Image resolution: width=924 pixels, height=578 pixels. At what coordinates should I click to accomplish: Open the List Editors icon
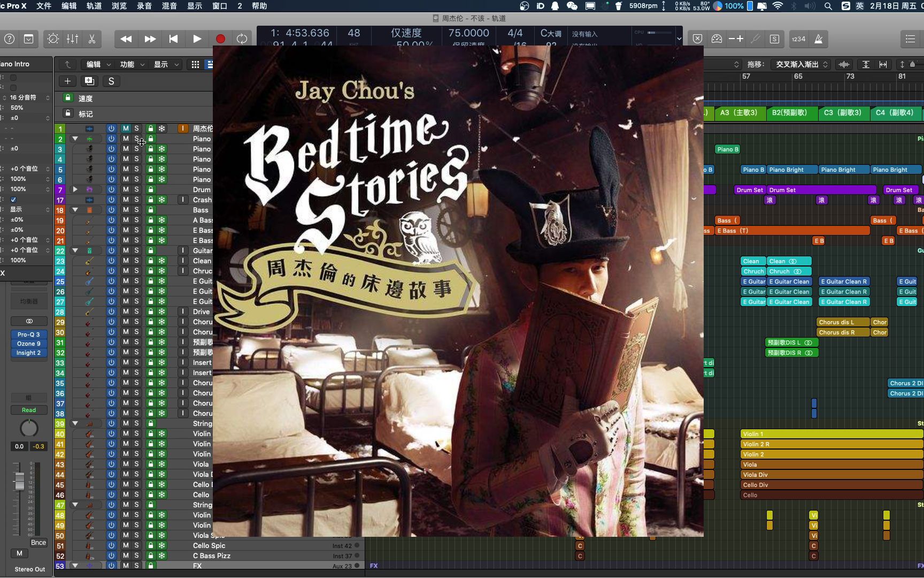point(910,39)
